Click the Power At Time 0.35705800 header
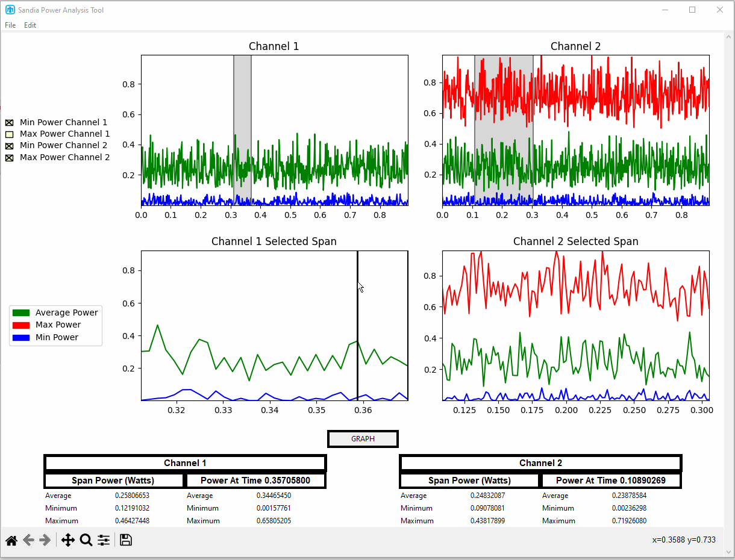The image size is (735, 560). 255,481
